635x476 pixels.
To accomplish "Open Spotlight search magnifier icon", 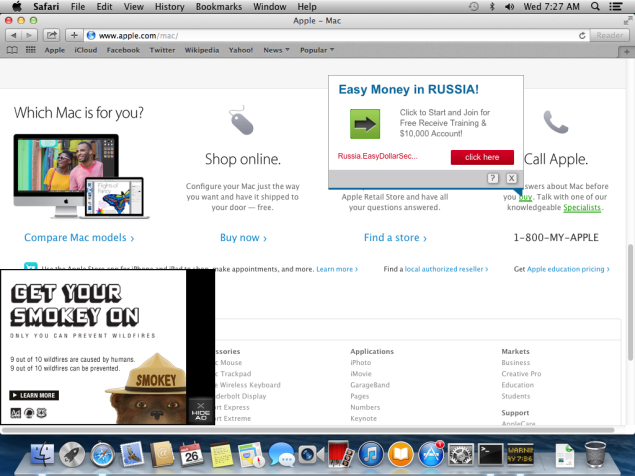I will coord(595,6).
